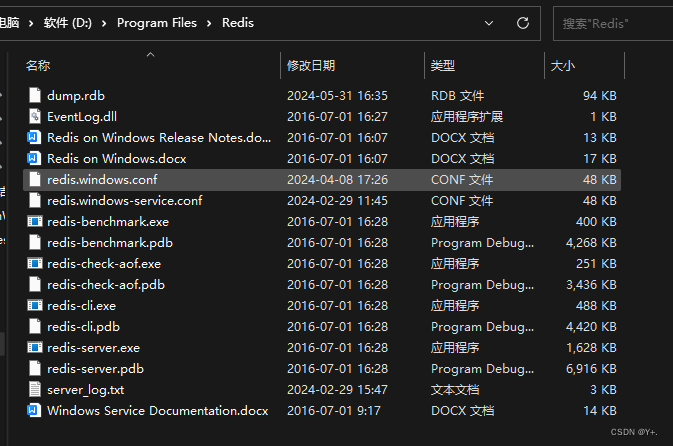Select the Redis on Windows.docx file name
This screenshot has height=446, width=673.
pyautogui.click(x=117, y=158)
